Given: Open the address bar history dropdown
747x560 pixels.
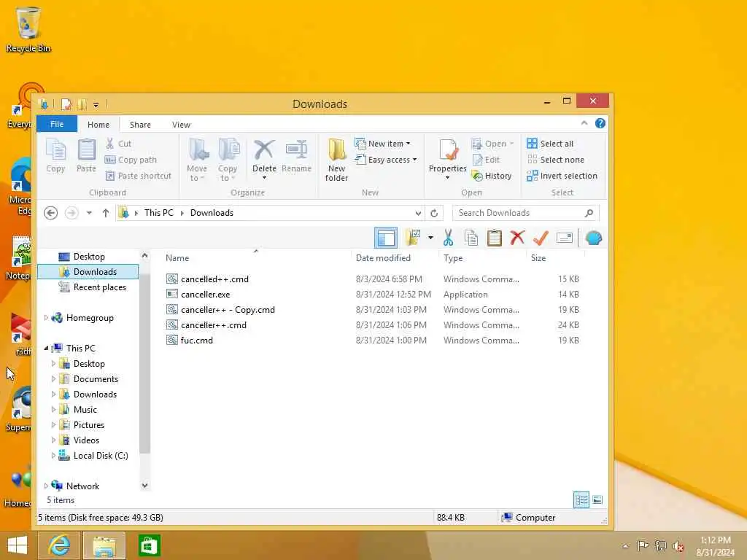Looking at the screenshot, I should [x=418, y=213].
